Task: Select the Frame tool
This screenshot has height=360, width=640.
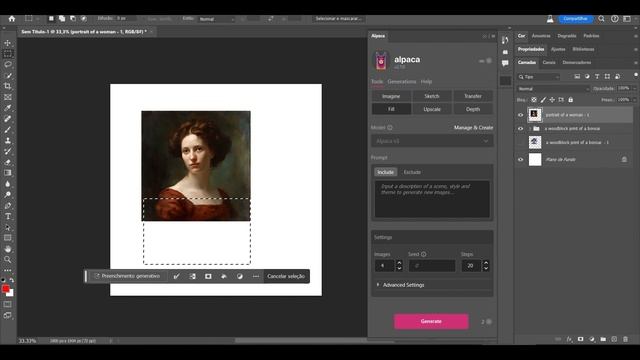Action: point(8,97)
